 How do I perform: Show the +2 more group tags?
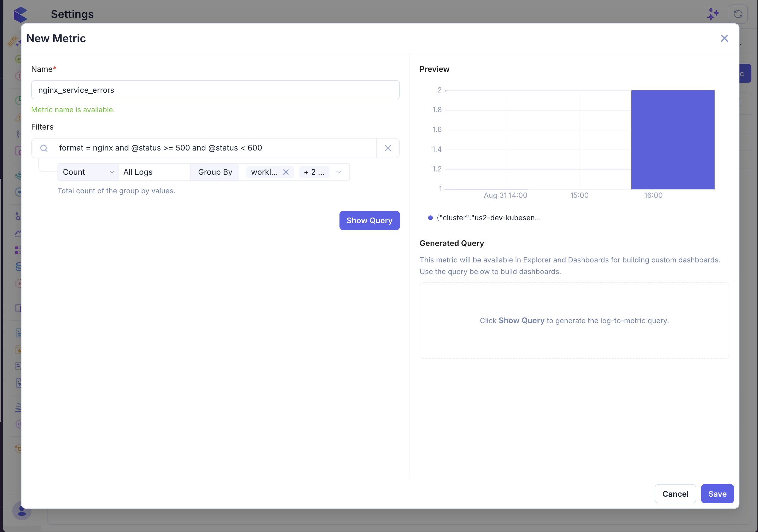click(314, 172)
